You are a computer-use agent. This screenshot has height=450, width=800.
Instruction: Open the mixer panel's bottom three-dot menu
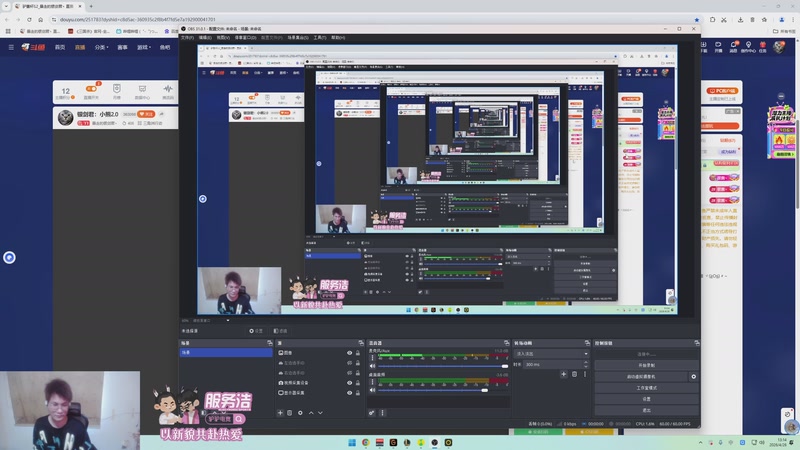pyautogui.click(x=383, y=413)
